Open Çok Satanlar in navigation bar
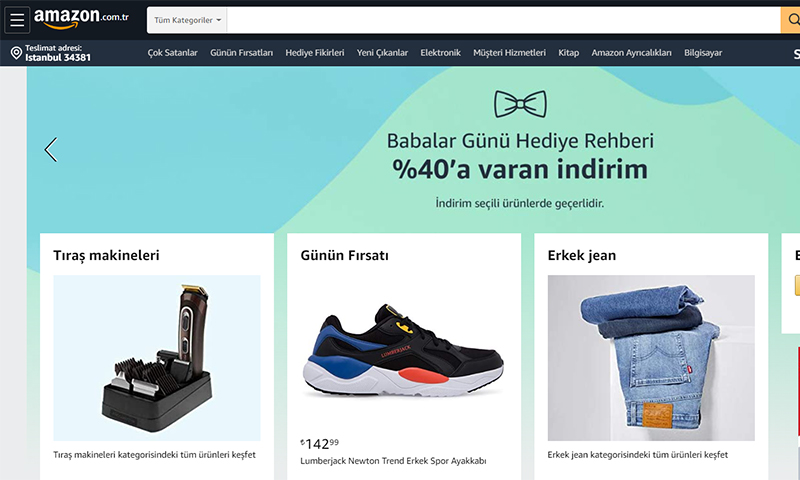800x480 pixels. click(x=172, y=53)
